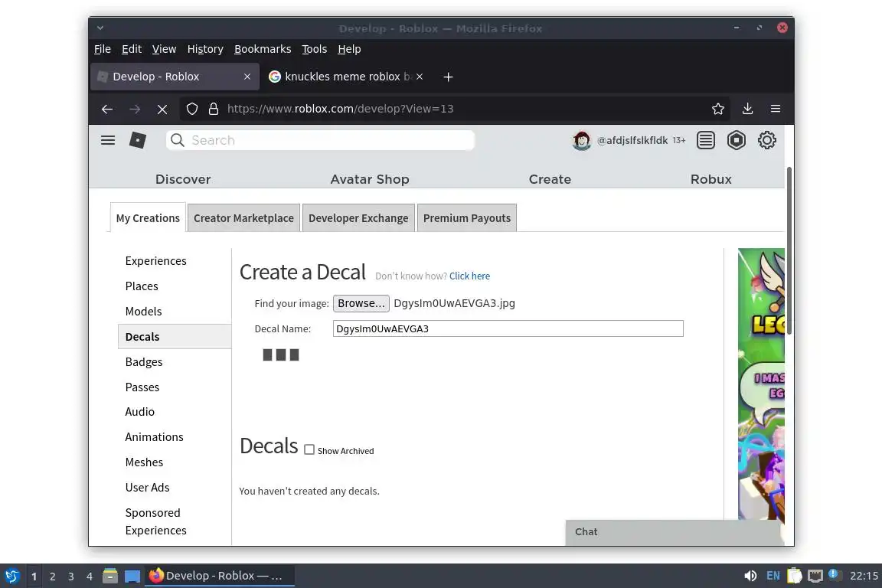Go back with Firefox back arrow
Viewport: 882px width, 588px height.
pos(107,109)
